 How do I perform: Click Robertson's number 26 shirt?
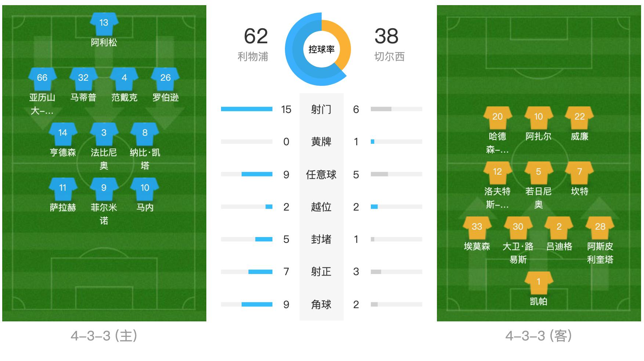pyautogui.click(x=166, y=78)
